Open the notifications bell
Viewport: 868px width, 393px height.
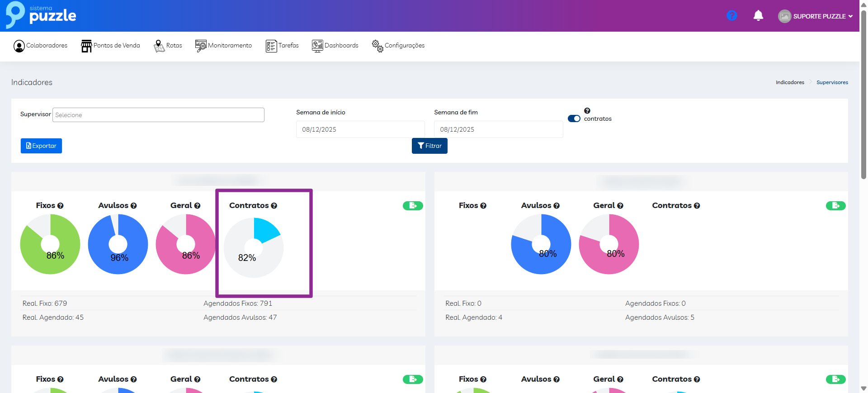coord(758,16)
